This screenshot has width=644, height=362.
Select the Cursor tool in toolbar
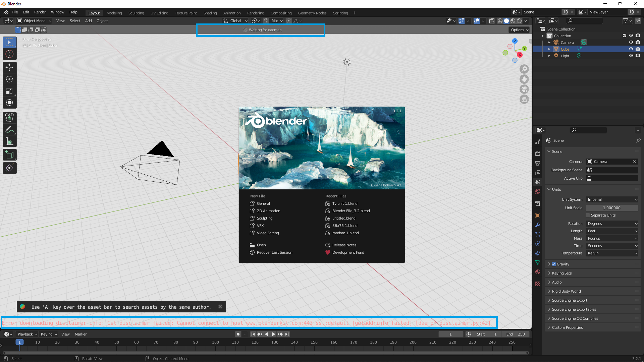coord(9,54)
